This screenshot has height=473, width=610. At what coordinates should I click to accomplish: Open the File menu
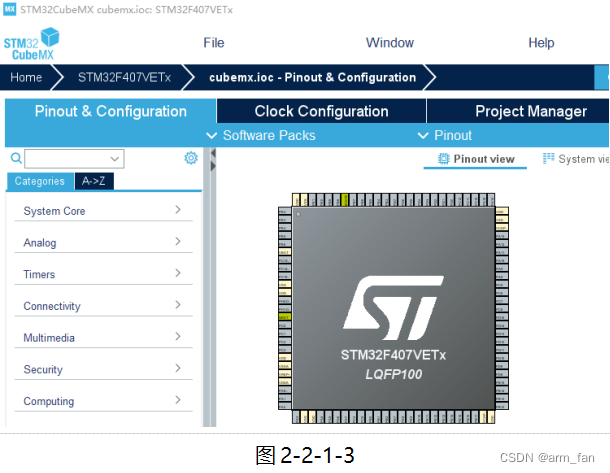point(214,42)
